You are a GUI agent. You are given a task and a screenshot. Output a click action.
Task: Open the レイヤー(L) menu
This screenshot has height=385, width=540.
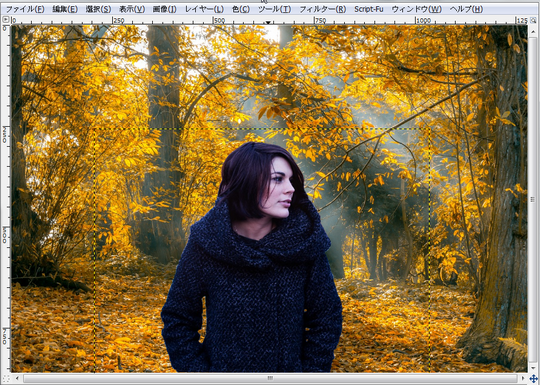[204, 9]
